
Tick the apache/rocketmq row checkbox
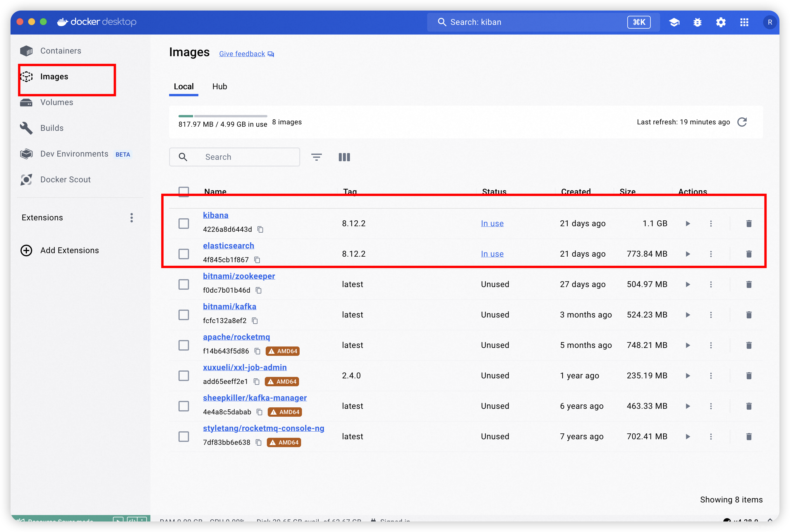click(183, 345)
